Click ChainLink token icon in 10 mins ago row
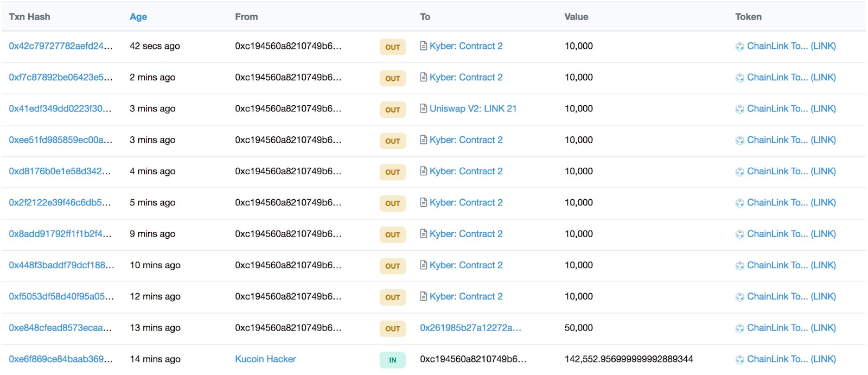 coord(740,266)
